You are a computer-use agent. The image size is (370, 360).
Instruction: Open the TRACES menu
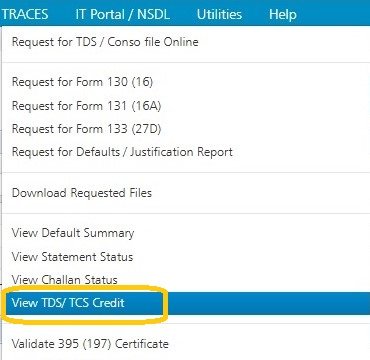click(25, 14)
